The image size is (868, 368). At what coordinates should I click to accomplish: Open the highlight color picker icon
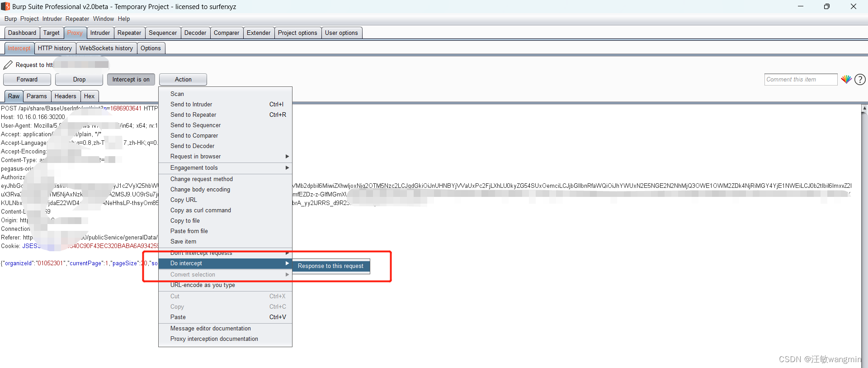click(846, 79)
